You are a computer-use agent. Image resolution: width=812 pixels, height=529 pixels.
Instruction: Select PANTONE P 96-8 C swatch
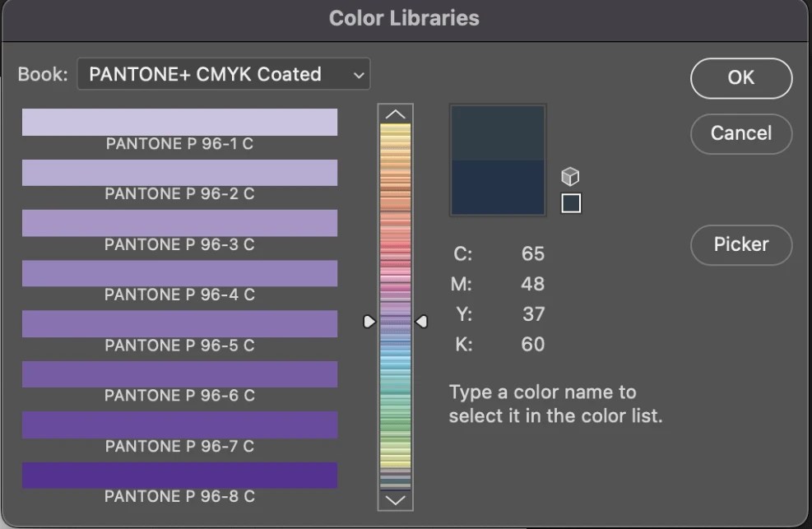pyautogui.click(x=179, y=476)
